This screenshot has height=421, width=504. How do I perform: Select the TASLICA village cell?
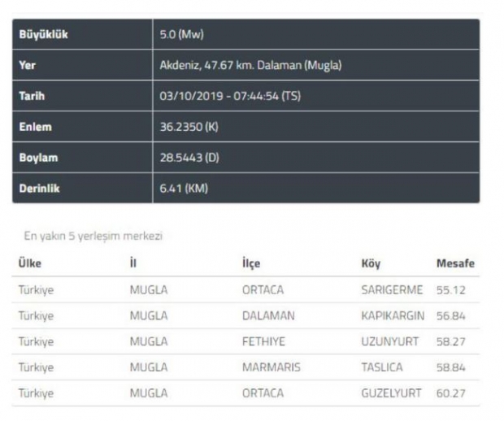[x=382, y=367]
